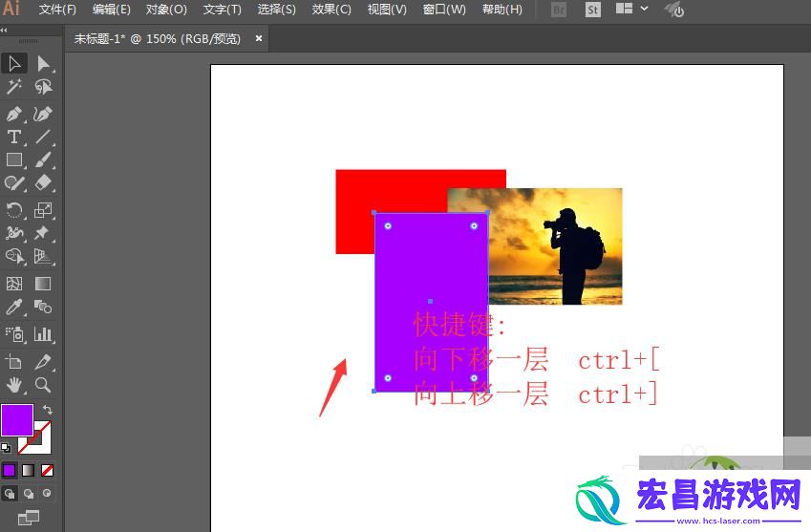Select the Type tool
This screenshot has width=811, height=532.
(14, 137)
